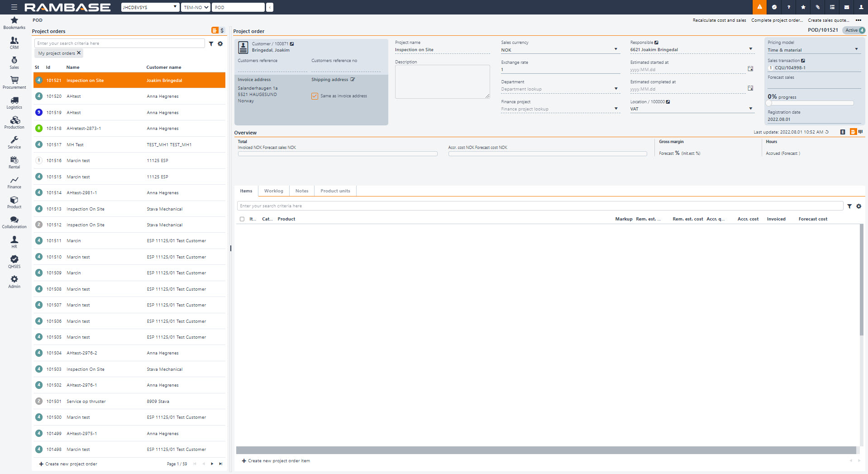Open the approvals checkmark badge icon

pyautogui.click(x=774, y=7)
